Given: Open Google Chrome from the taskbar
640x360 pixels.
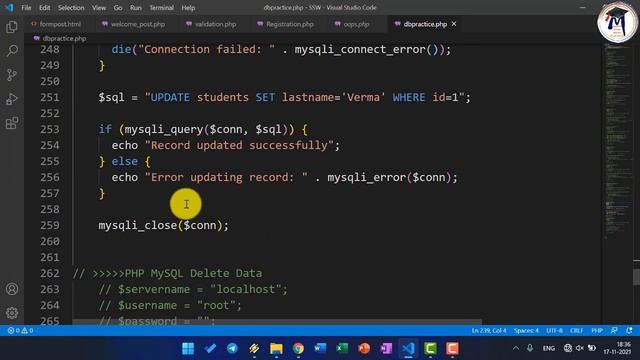Looking at the screenshot, I should click(x=298, y=348).
